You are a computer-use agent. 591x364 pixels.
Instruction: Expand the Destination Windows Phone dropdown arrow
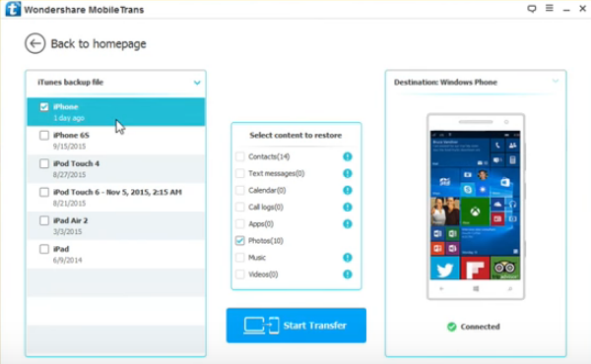pyautogui.click(x=556, y=81)
